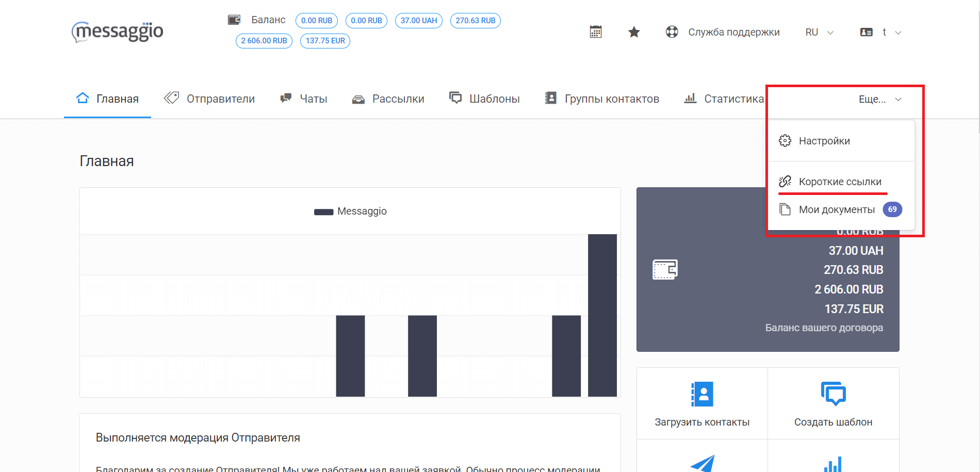Open the calendar icon in header

[x=596, y=32]
